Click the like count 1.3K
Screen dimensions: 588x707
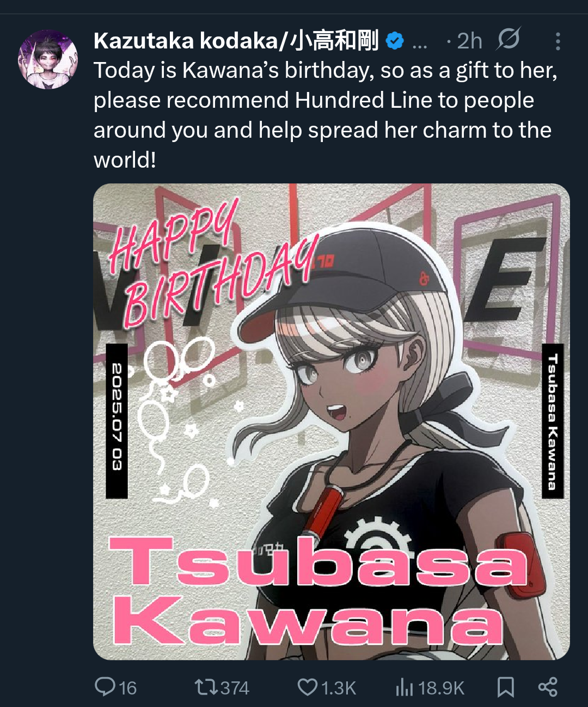338,688
